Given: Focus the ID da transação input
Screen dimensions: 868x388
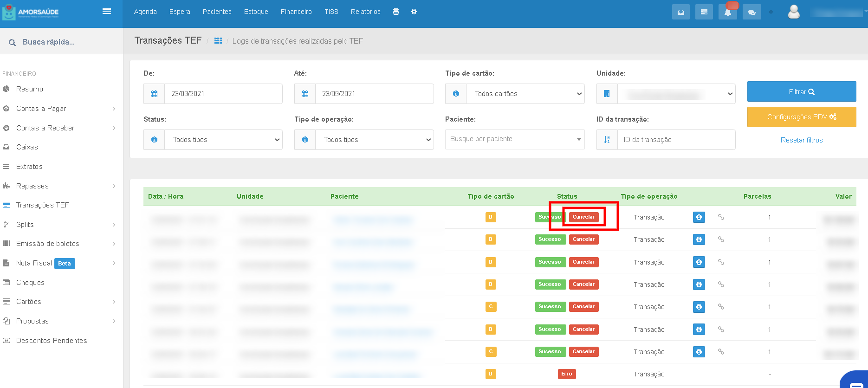Looking at the screenshot, I should coord(676,140).
